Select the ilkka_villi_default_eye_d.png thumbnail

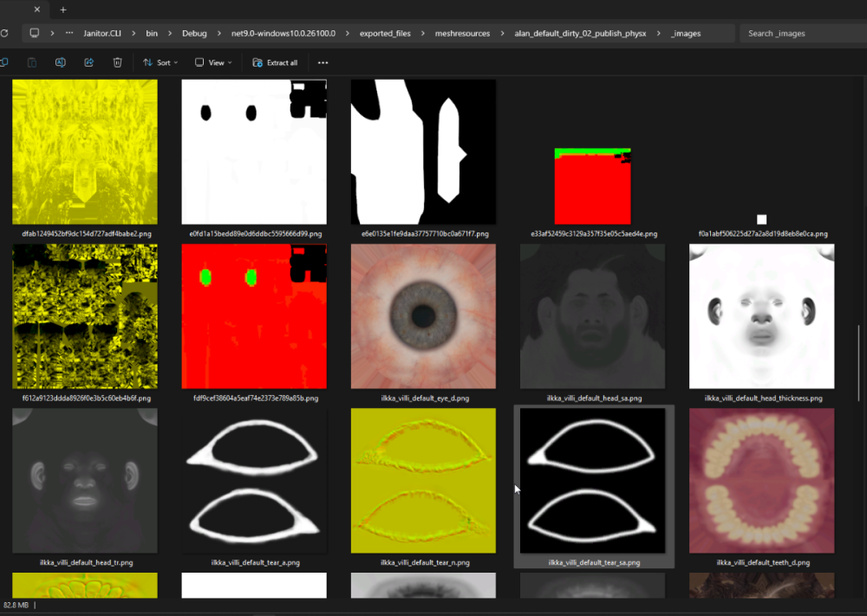(423, 316)
